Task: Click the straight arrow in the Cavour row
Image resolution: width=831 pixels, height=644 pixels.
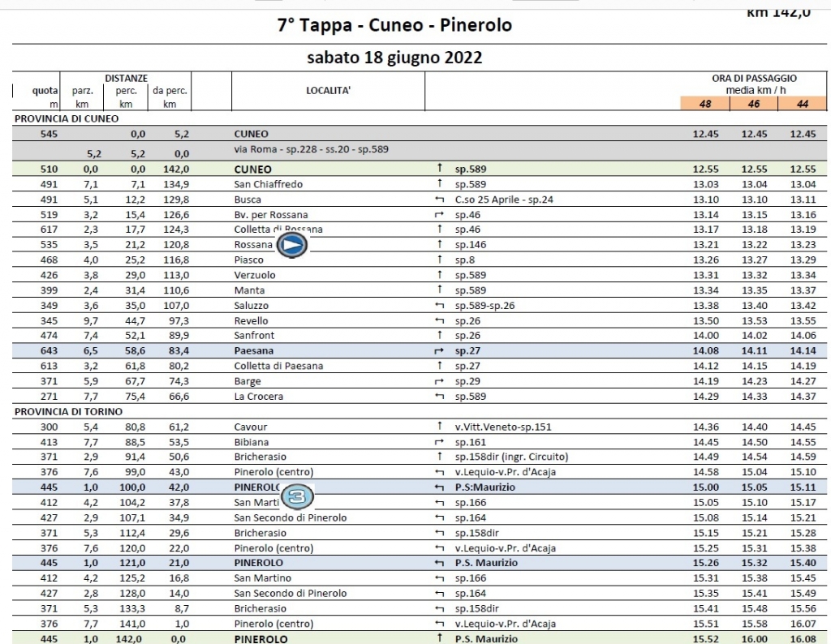Action: tap(439, 427)
